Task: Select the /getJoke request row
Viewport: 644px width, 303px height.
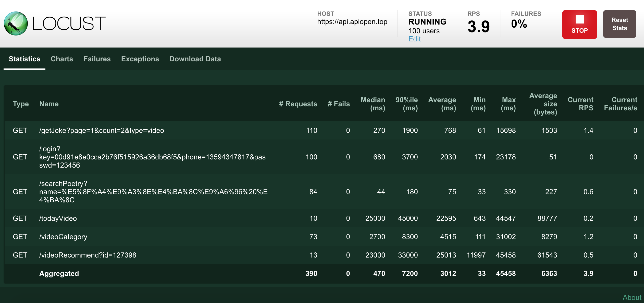Action: tap(102, 130)
